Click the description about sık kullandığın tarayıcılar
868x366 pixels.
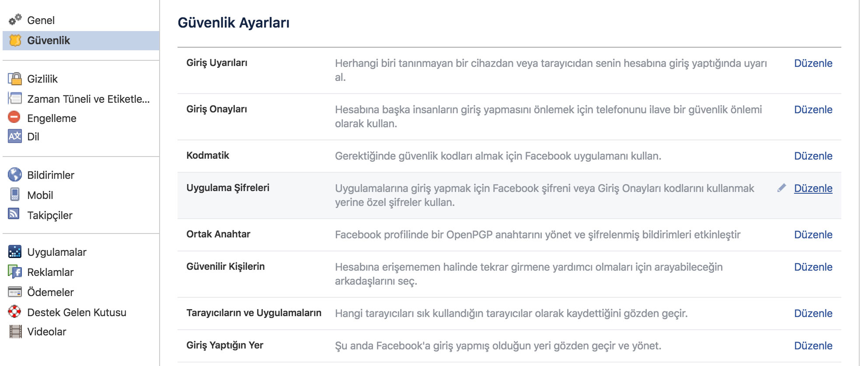tap(511, 314)
